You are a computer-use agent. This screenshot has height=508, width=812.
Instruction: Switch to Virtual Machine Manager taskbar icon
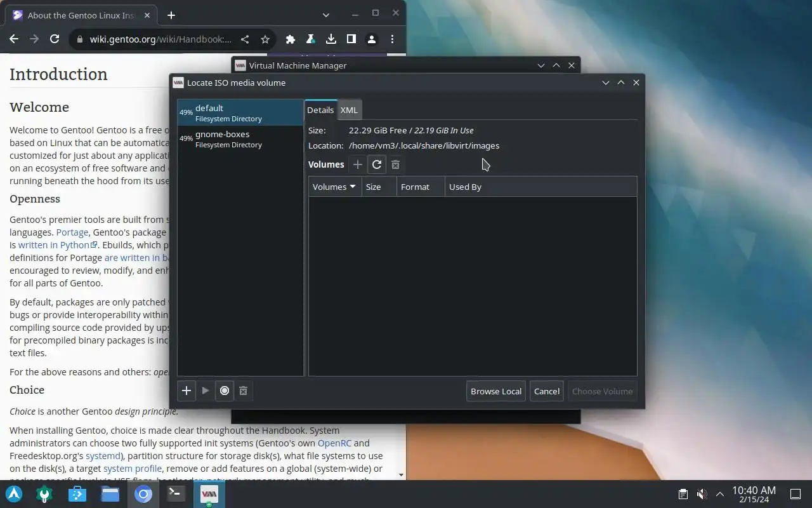coord(209,494)
